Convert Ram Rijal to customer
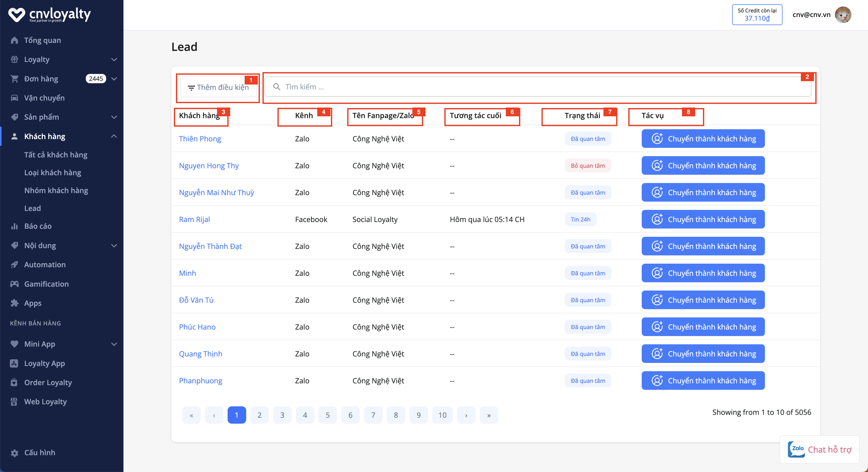Viewport: 868px width, 472px height. coord(703,219)
